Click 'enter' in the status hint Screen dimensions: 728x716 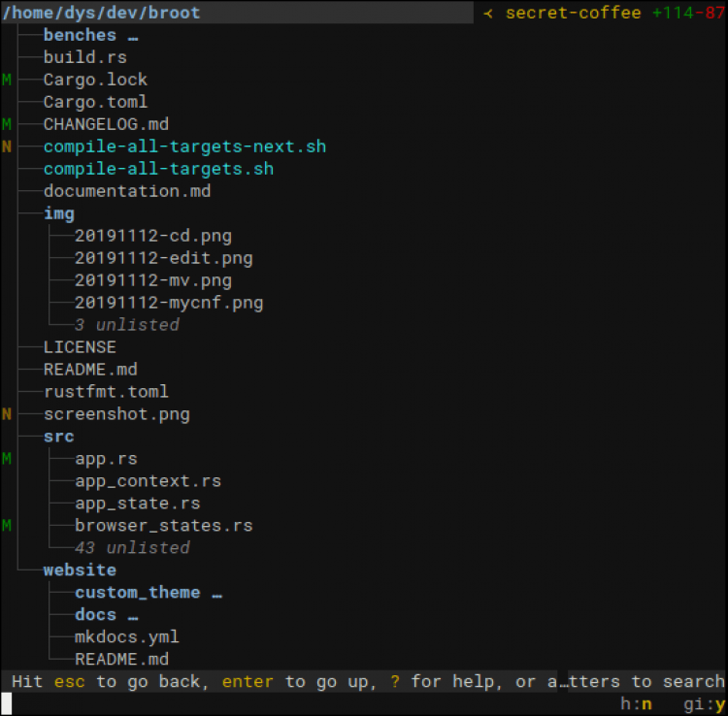pyautogui.click(x=248, y=682)
